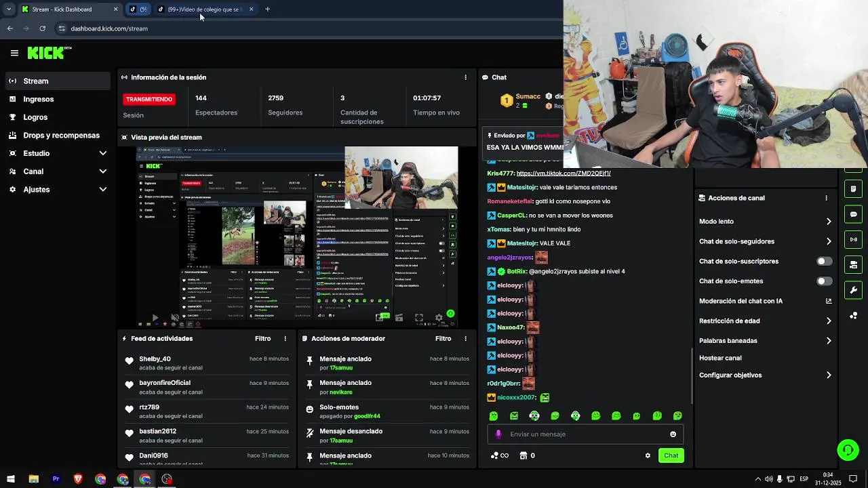This screenshot has height=488, width=868.
Task: Open the Acciones de canal options menu
Action: coord(826,198)
